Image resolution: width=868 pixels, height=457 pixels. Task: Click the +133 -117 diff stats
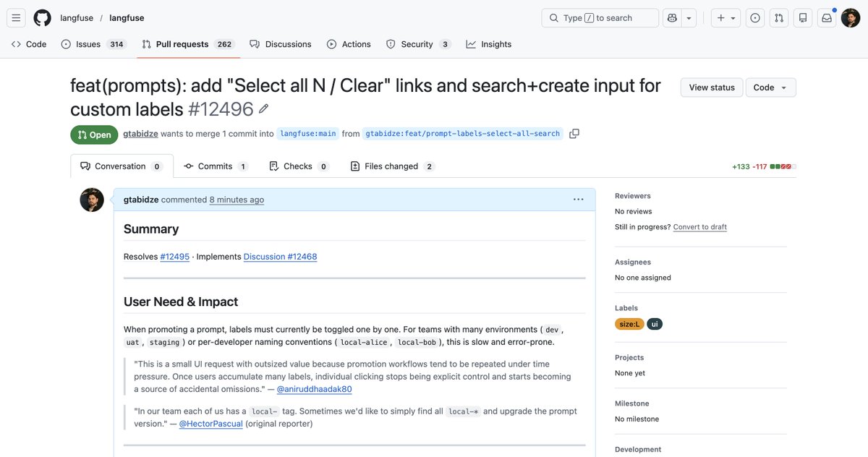(x=764, y=167)
